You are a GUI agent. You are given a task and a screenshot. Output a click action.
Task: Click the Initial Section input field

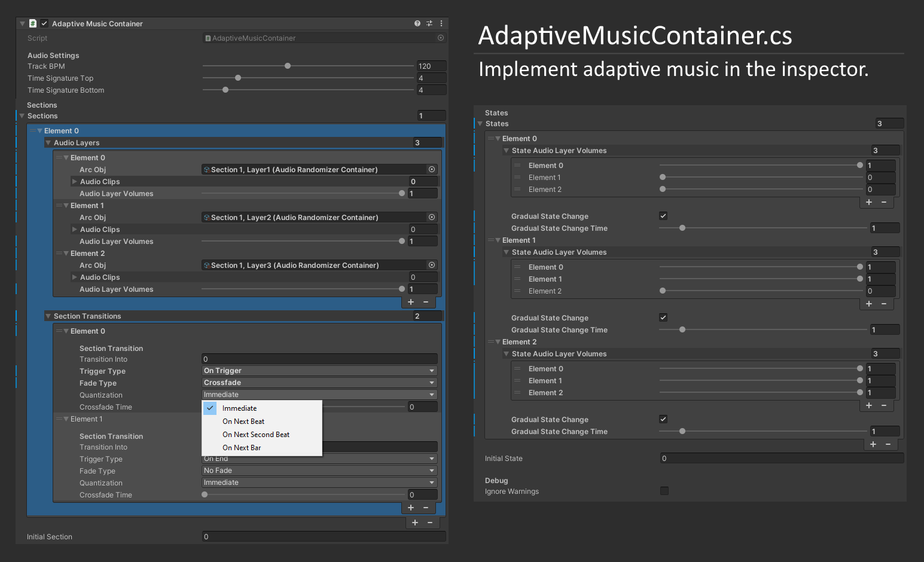pos(323,536)
